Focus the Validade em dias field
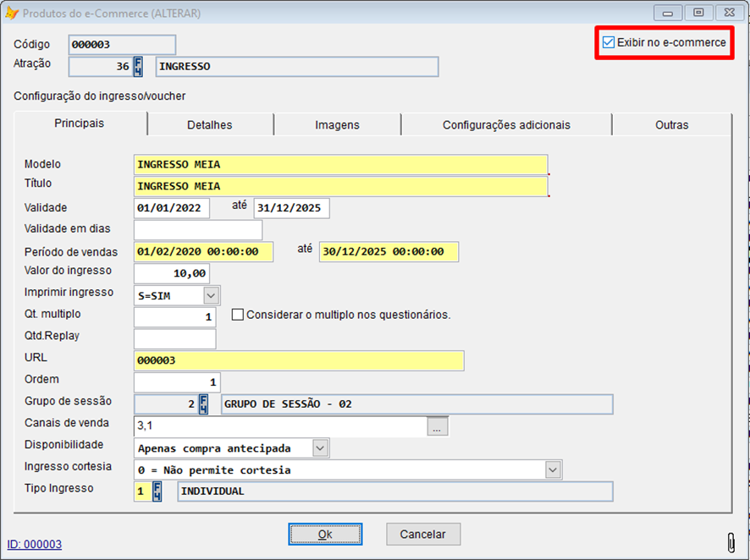 point(198,229)
